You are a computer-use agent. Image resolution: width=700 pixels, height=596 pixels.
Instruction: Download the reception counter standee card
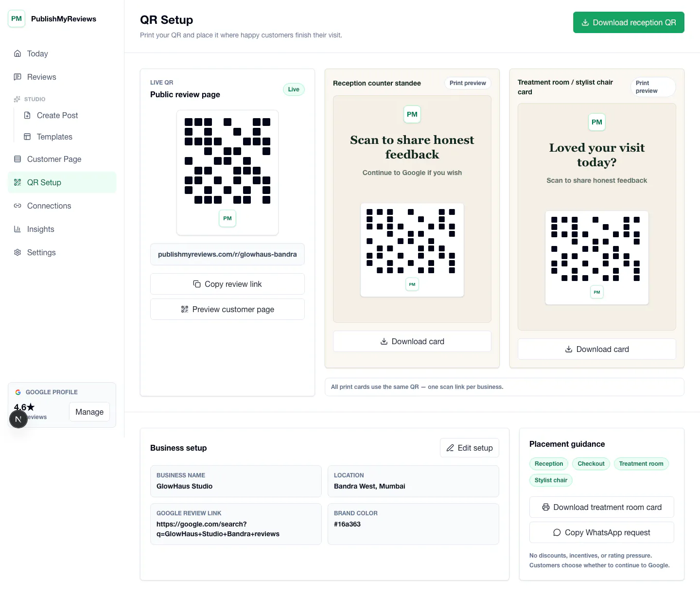(412, 341)
